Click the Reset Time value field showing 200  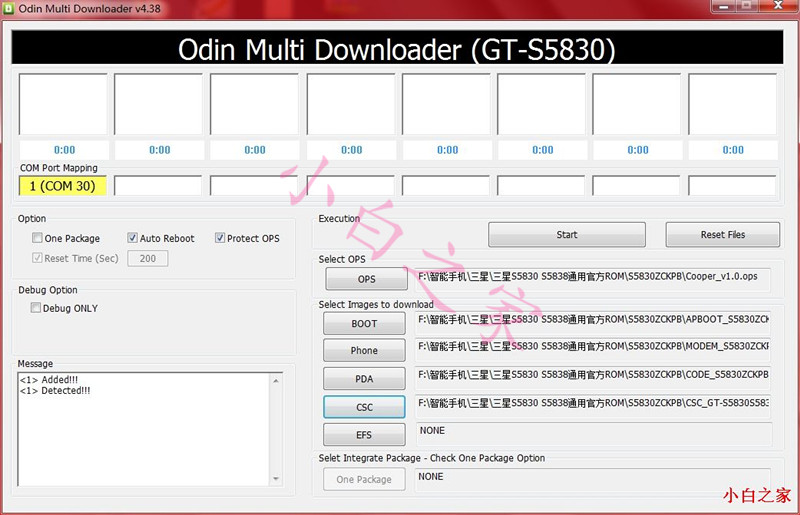pyautogui.click(x=147, y=258)
